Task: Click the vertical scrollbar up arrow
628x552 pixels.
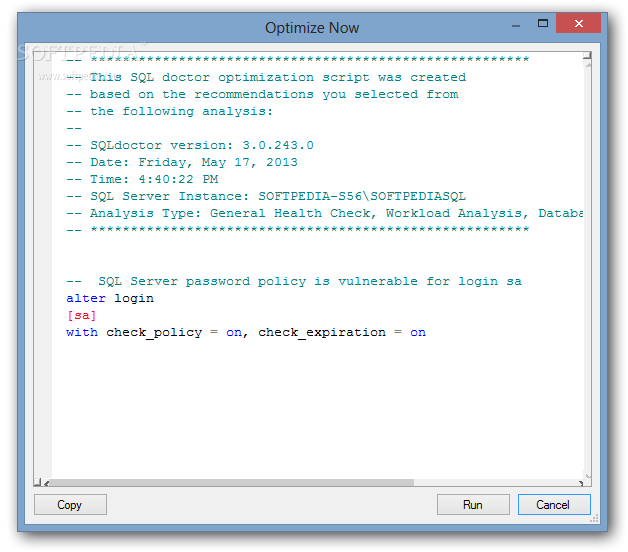Action: coord(588,64)
